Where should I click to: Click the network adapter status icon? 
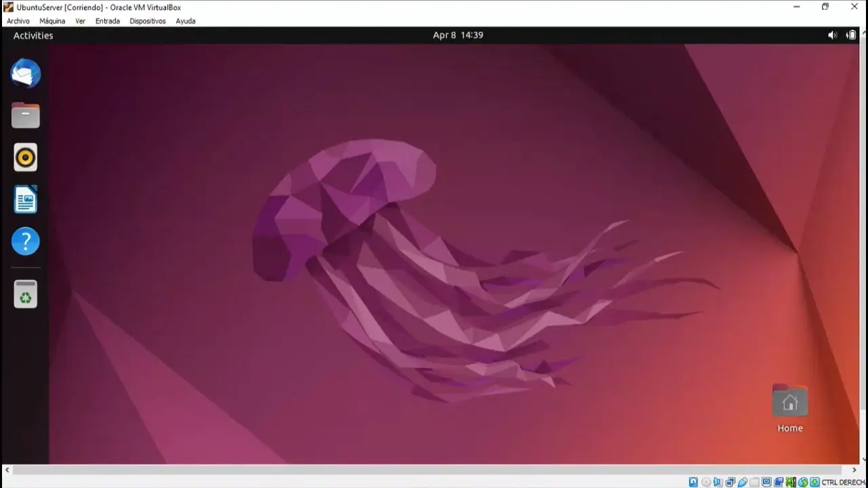(x=730, y=482)
